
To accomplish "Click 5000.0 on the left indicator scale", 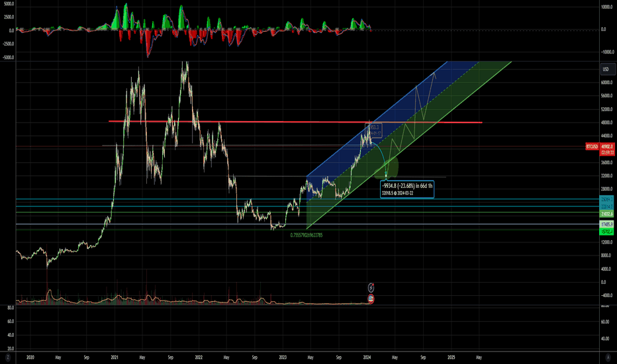I will pos(9,3).
